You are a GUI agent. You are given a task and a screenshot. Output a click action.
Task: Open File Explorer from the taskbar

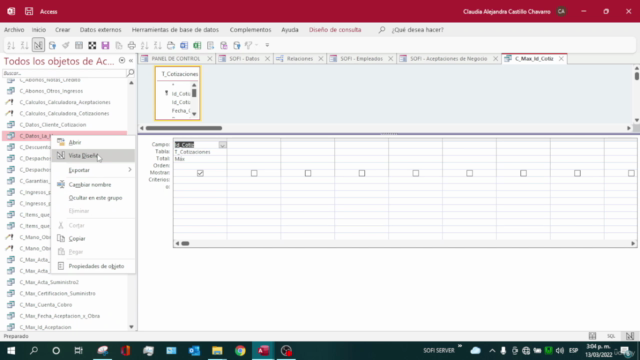(x=217, y=351)
